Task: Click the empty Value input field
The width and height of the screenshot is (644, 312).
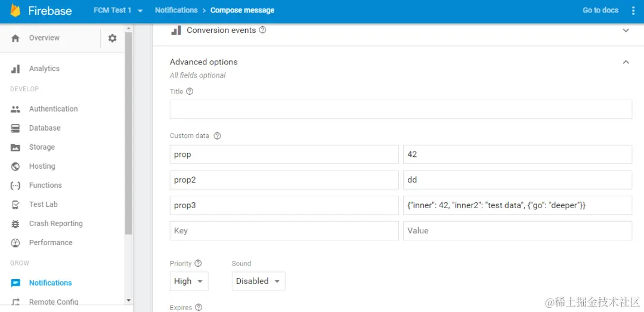Action: (518, 231)
